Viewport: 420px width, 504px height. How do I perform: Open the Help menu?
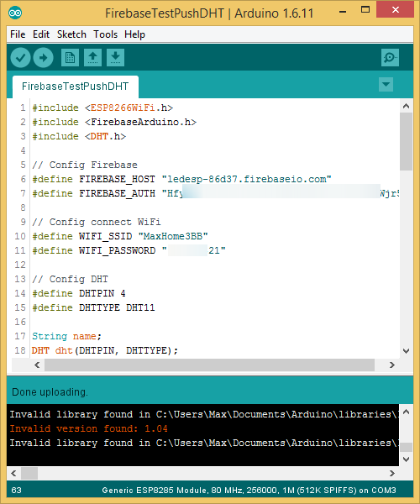tap(134, 34)
